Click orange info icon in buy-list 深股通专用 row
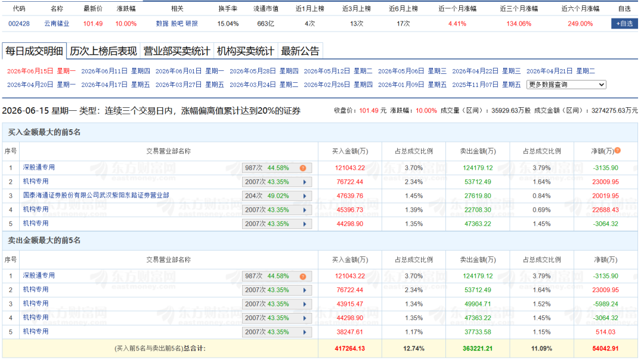This screenshot has width=644, height=360. (303, 168)
